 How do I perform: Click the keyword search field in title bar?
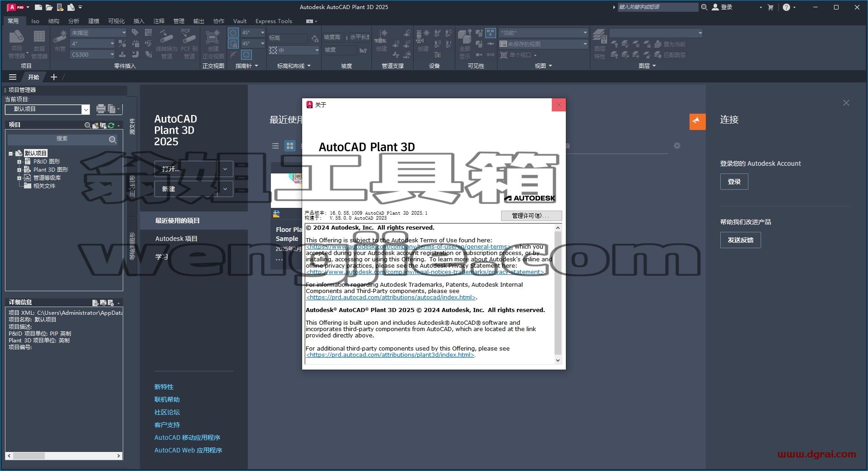tap(658, 7)
